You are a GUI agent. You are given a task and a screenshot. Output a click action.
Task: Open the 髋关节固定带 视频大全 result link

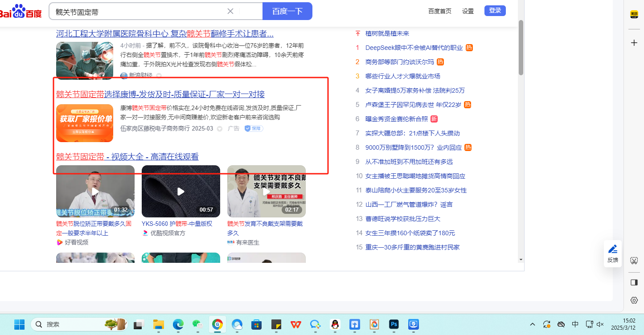pyautogui.click(x=127, y=156)
